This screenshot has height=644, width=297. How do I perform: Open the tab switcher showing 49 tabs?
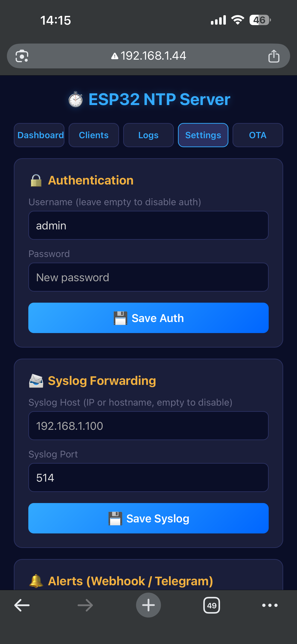point(212,605)
